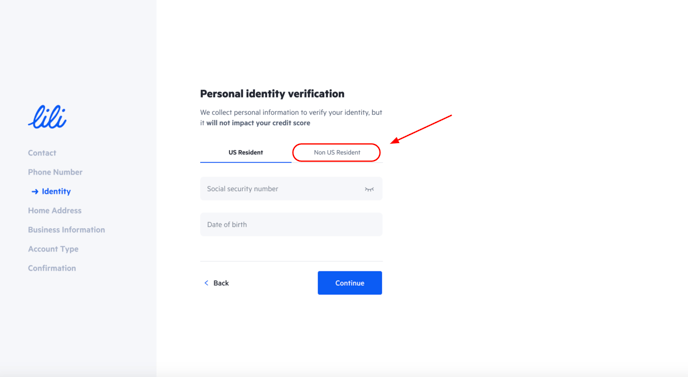The height and width of the screenshot is (377, 688).
Task: Click the 'will not impact your credit score' text
Action: pyautogui.click(x=258, y=123)
